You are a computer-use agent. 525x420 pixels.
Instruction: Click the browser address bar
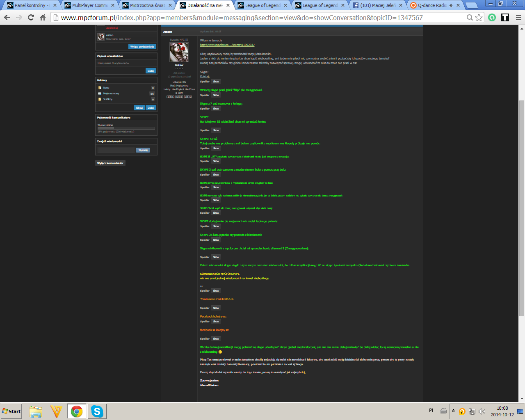coord(262,18)
